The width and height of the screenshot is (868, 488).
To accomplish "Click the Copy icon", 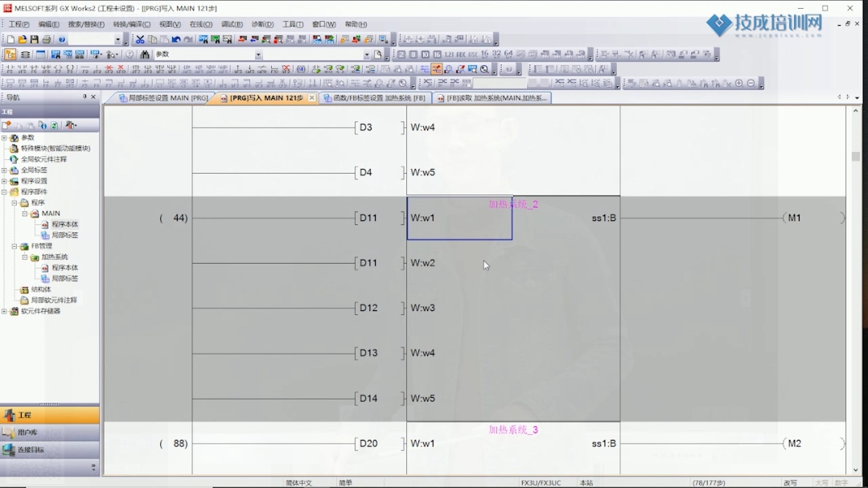I will coord(152,39).
